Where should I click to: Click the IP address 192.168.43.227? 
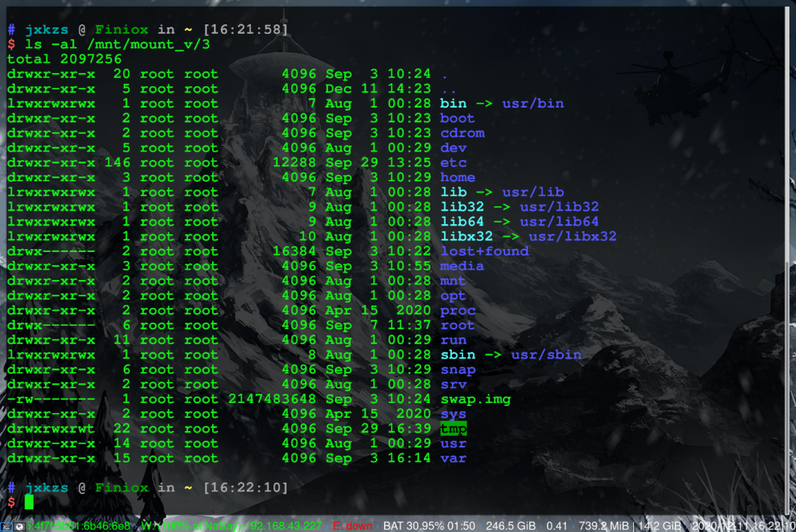(284, 526)
